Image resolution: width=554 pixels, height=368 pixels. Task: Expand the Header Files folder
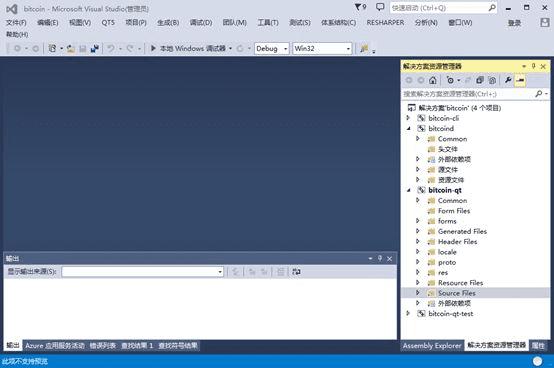coord(418,242)
